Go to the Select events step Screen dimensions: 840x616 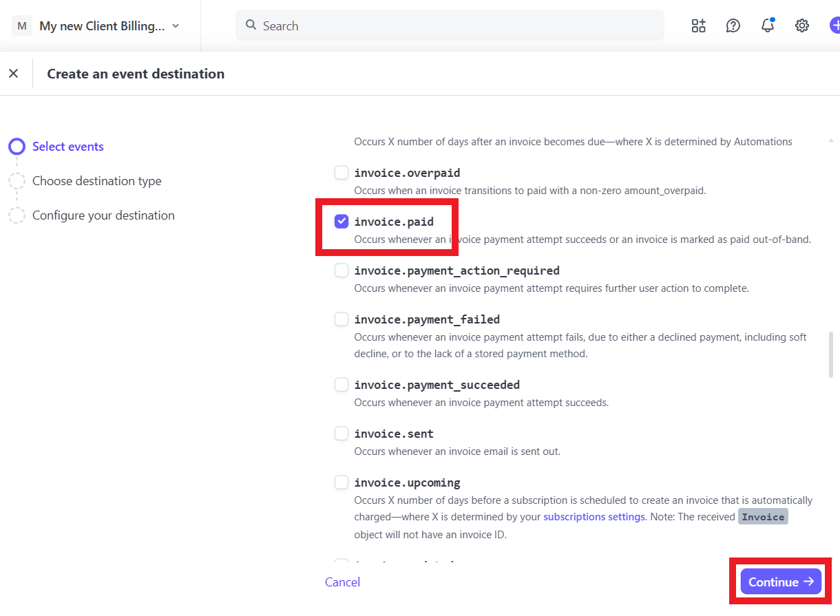[x=67, y=147]
